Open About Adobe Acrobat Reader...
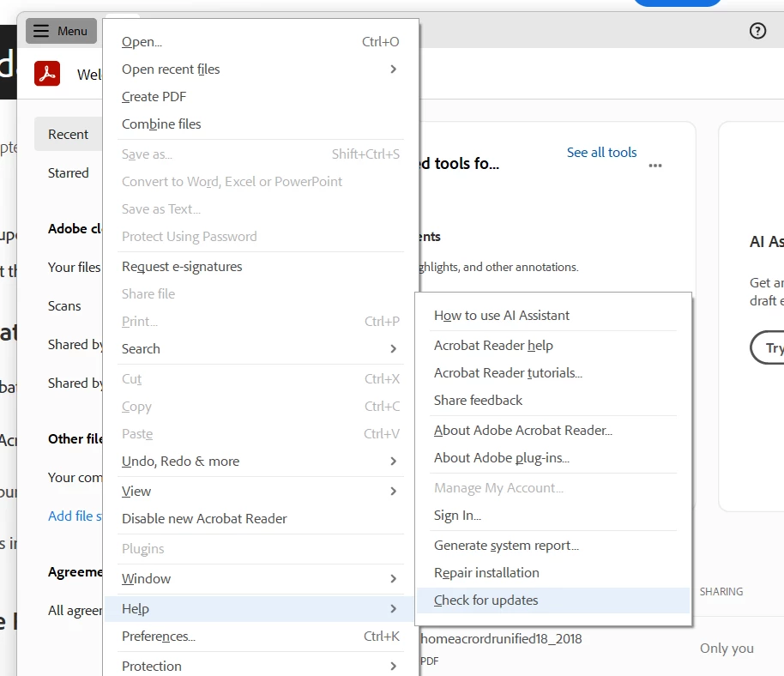Viewport: 784px width, 676px height. click(x=553, y=431)
